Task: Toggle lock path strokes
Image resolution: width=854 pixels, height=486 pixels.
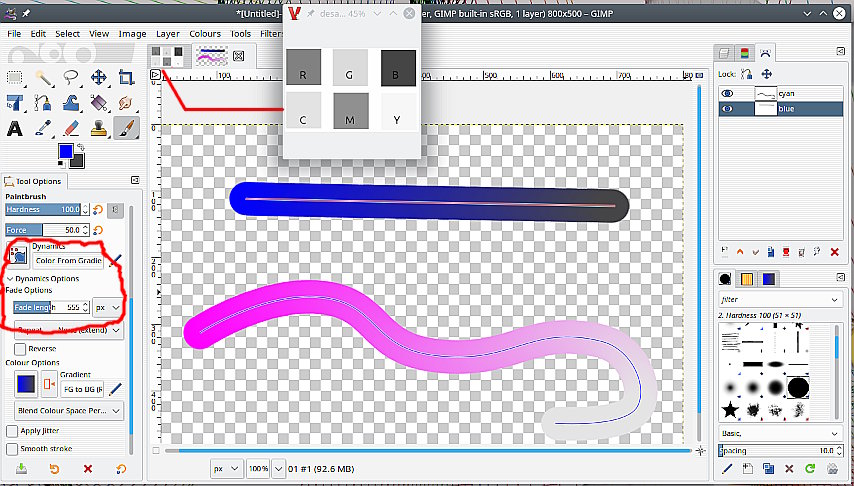Action: 746,74
